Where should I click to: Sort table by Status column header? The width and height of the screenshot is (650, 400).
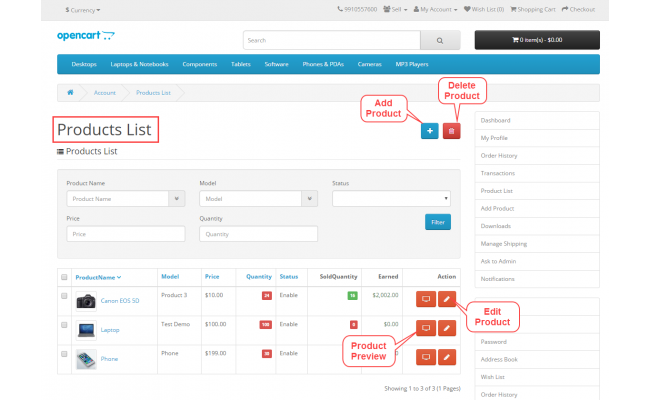[x=289, y=276]
